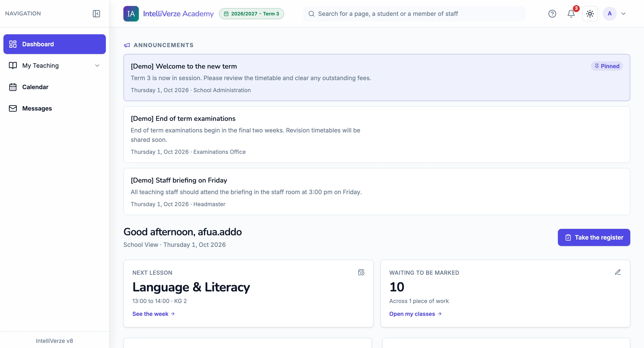Open My Teaching section

coord(54,66)
